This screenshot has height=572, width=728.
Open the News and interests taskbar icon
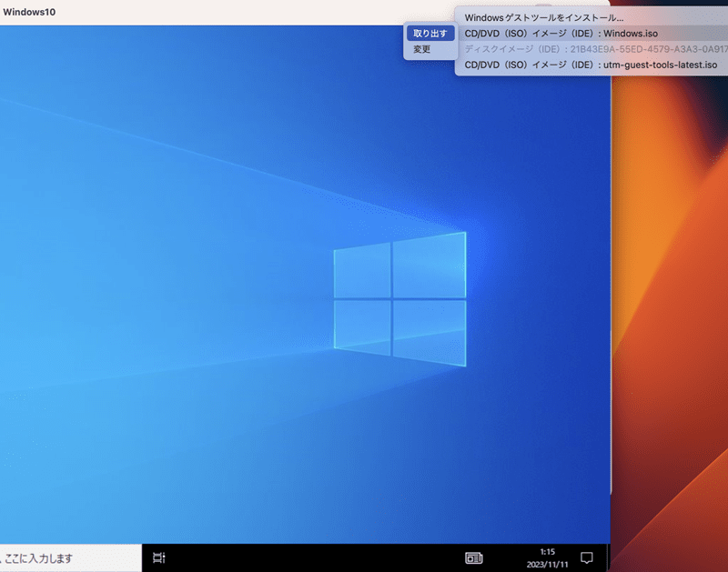473,557
